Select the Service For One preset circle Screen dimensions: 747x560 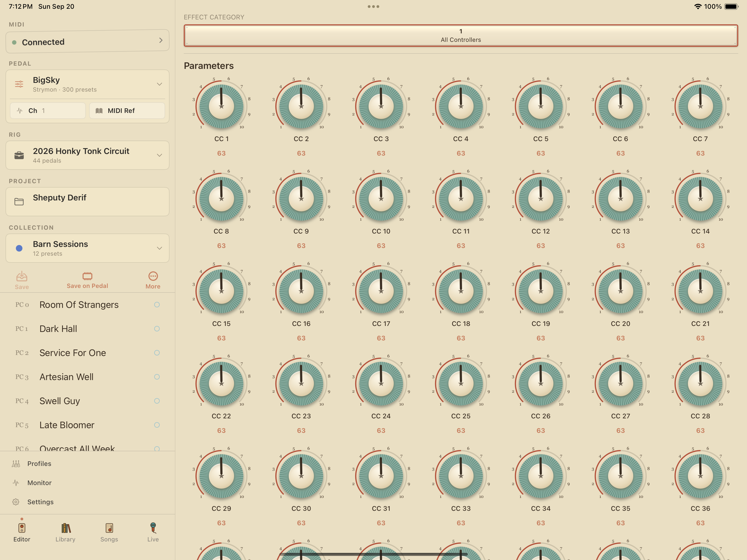[x=157, y=353]
